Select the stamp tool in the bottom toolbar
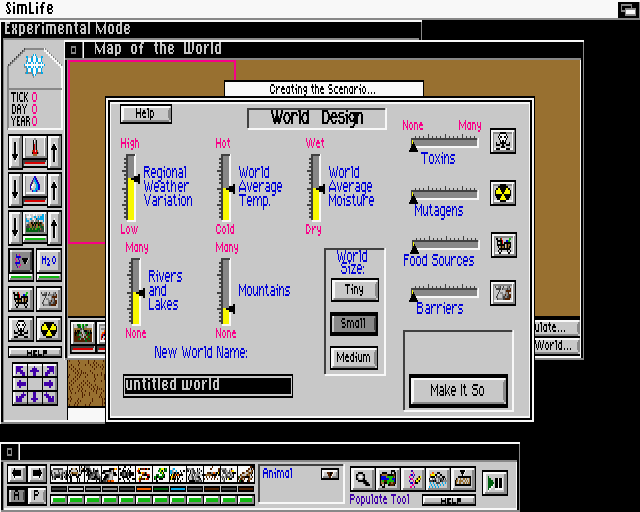Image resolution: width=640 pixels, height=512 pixels. (x=463, y=479)
